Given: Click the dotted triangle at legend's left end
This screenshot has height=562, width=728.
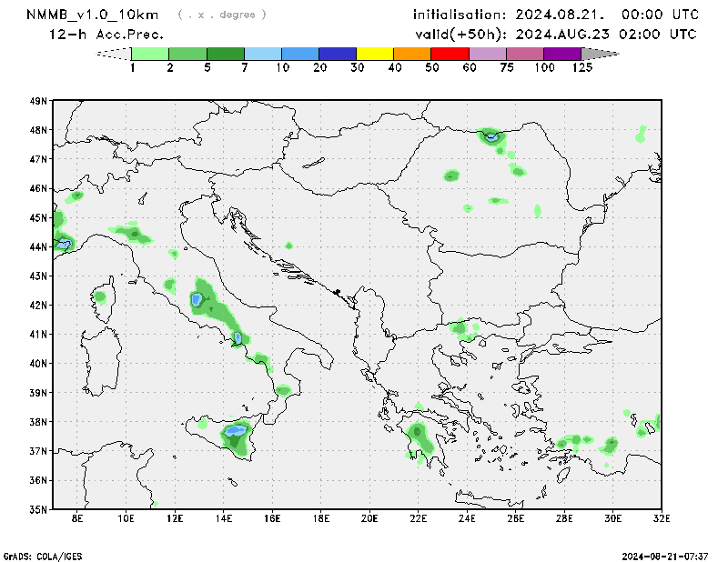Looking at the screenshot, I should 115,55.
